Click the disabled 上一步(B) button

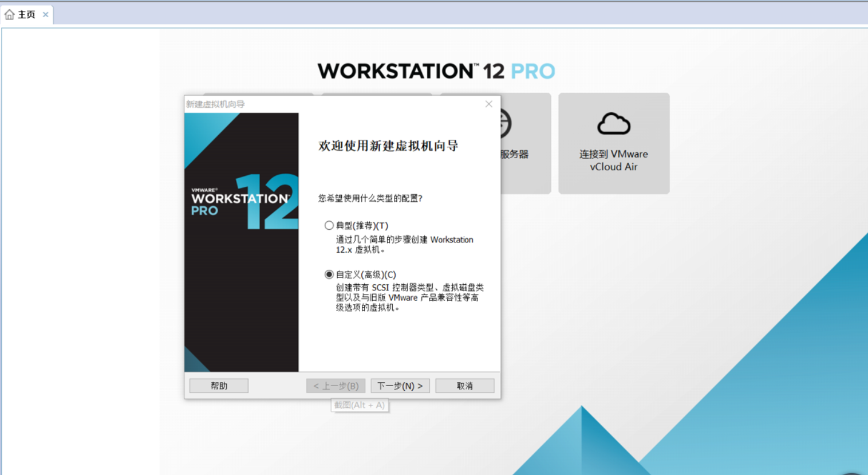[x=336, y=386]
